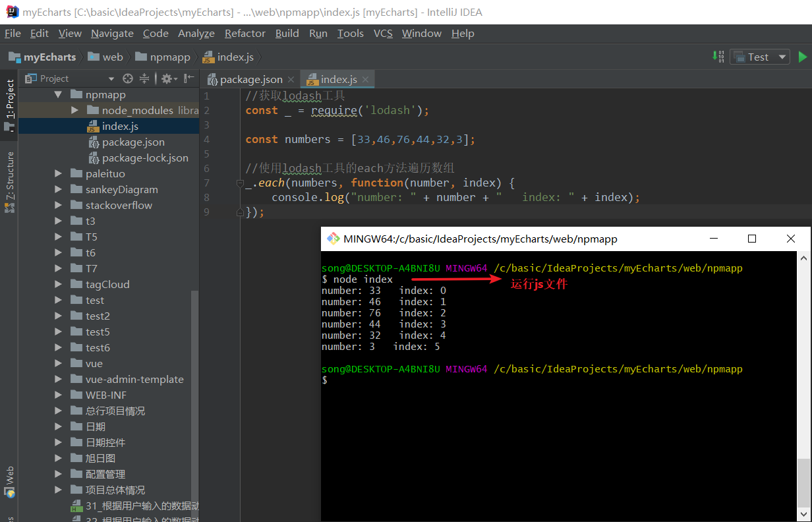Open the Refactor menu
Screen dimensions: 812x522
pyautogui.click(x=245, y=33)
